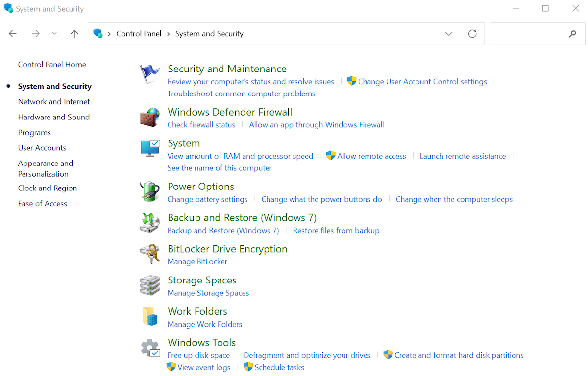Open Check firewall status
The image size is (588, 376).
(201, 124)
